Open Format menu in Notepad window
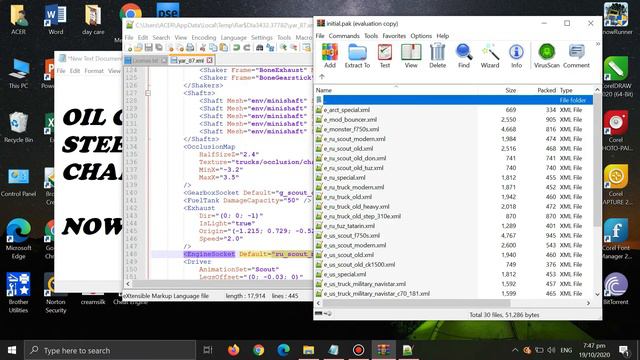Image resolution: width=640 pixels, height=360 pixels. (x=94, y=71)
